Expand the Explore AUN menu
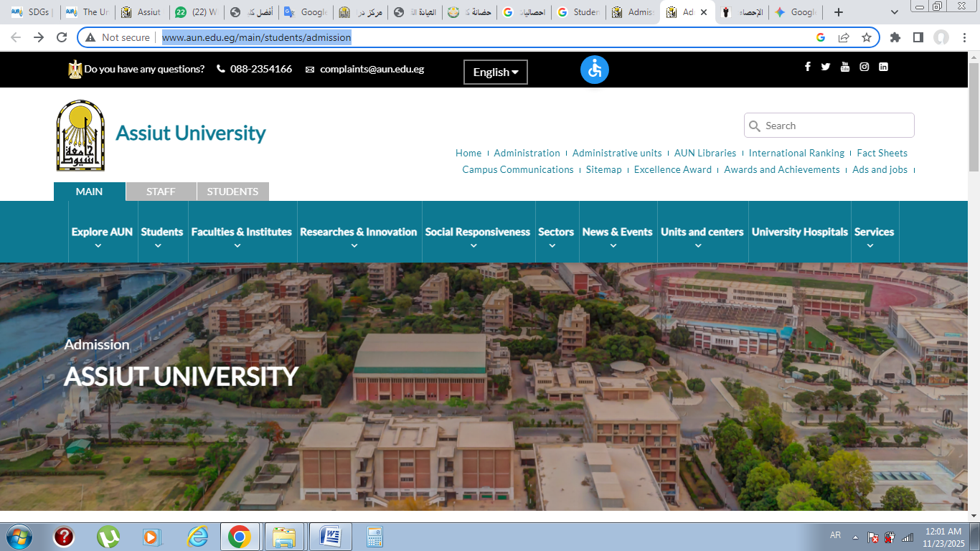This screenshot has width=980, height=551. 102,232
